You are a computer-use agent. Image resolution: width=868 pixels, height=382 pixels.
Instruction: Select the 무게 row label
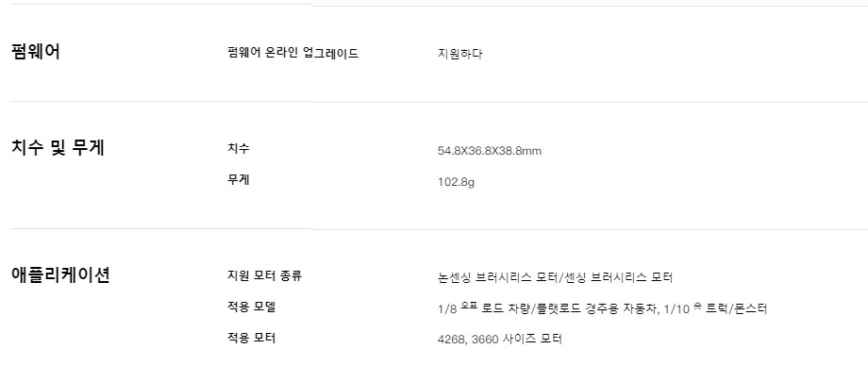point(239,179)
